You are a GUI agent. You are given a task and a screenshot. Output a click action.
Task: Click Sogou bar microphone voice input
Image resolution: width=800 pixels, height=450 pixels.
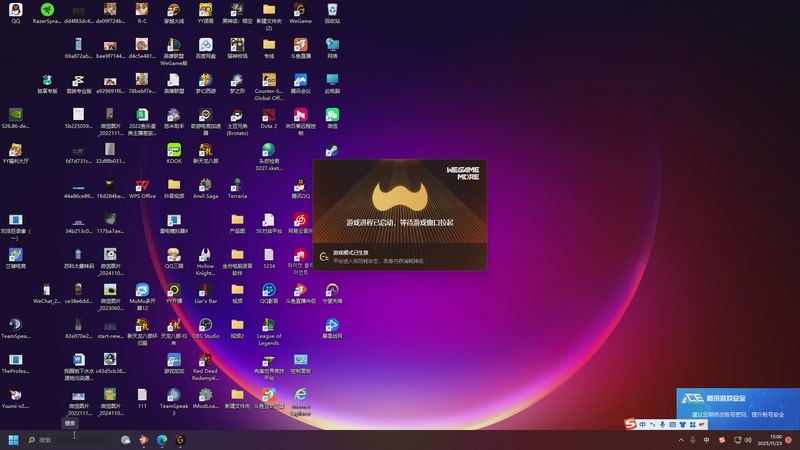[662, 424]
